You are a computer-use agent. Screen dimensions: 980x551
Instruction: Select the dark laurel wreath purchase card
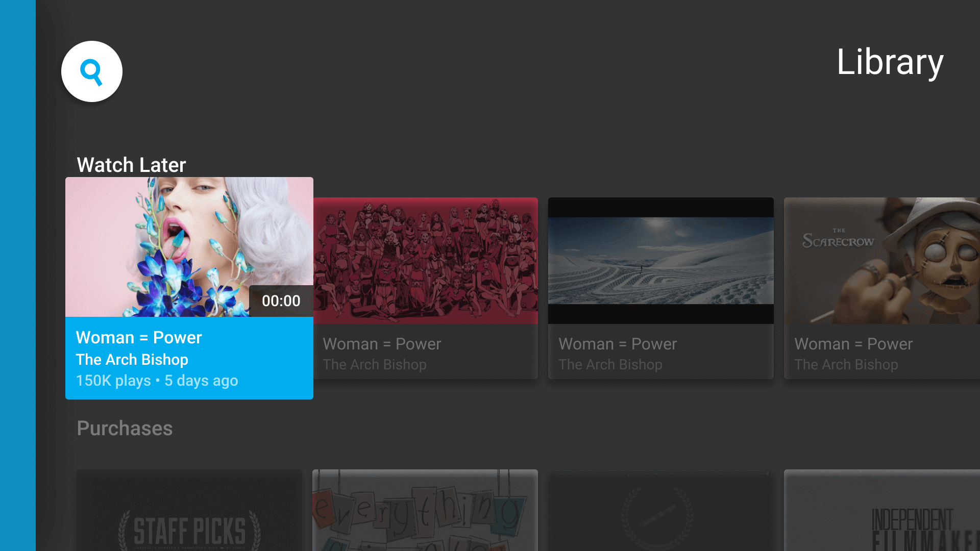661,510
